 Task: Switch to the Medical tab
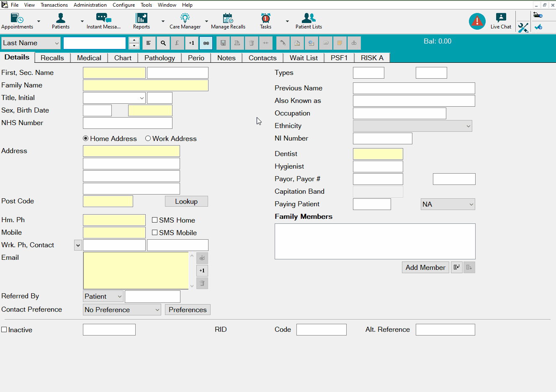click(x=89, y=58)
